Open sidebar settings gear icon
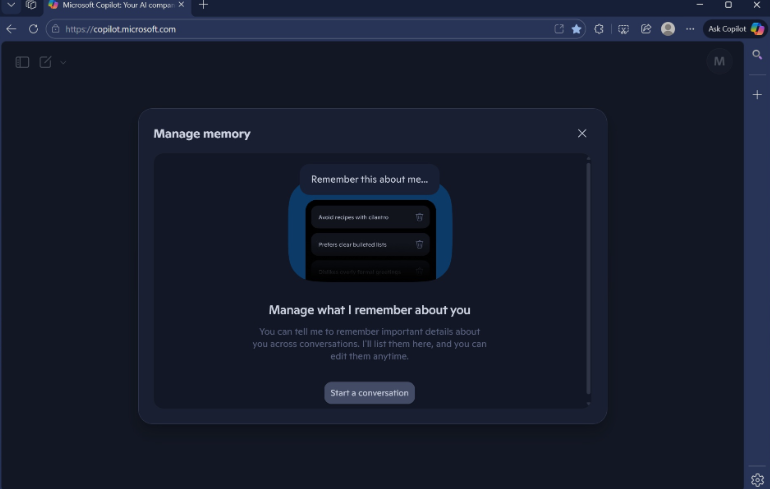The width and height of the screenshot is (770, 489). pos(757,479)
